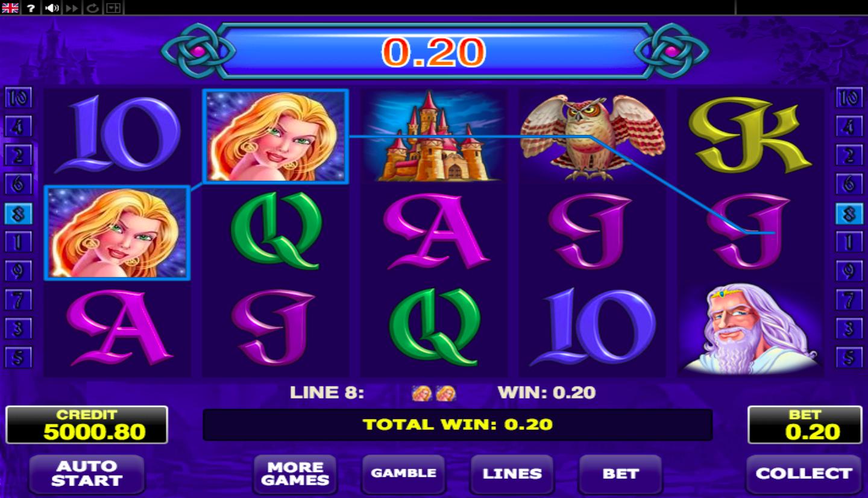Select line 4 indicator on left side
This screenshot has height=498, width=868.
tap(18, 127)
